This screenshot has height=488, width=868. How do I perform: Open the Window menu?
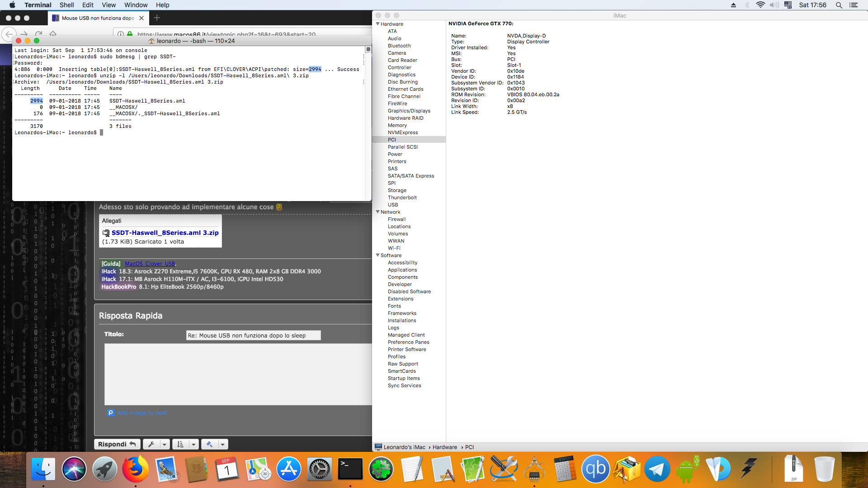click(136, 5)
